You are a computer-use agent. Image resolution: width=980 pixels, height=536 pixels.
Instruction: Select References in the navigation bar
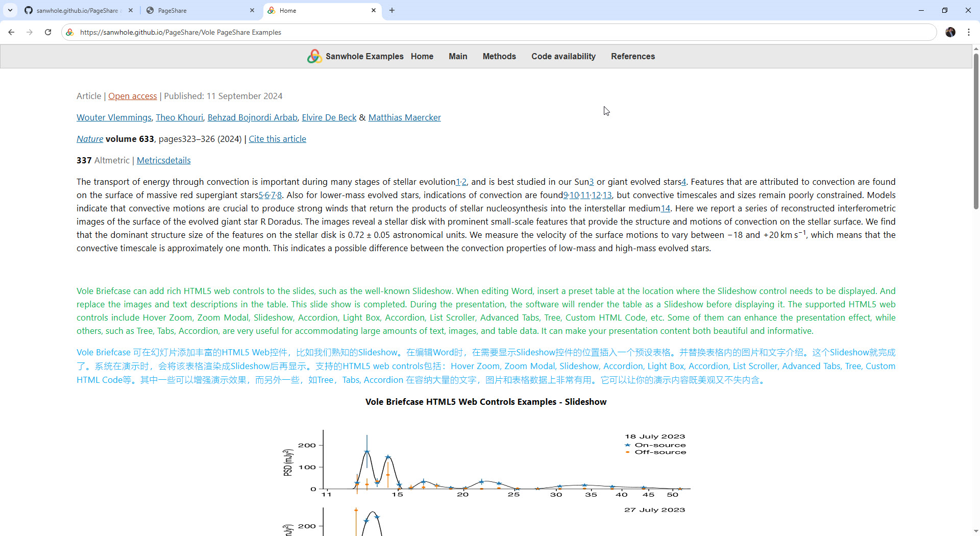632,56
